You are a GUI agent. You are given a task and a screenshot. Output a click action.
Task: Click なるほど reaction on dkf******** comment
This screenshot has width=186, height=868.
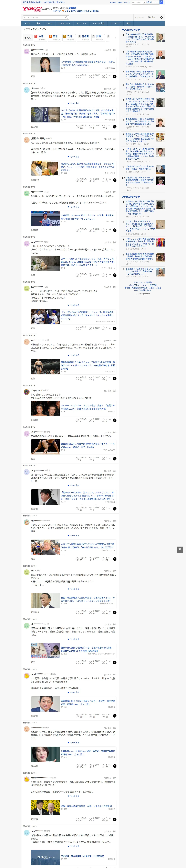(94, 662)
